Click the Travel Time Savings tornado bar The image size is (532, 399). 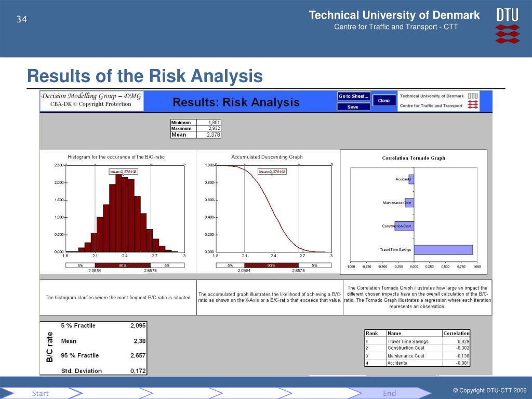click(x=443, y=250)
